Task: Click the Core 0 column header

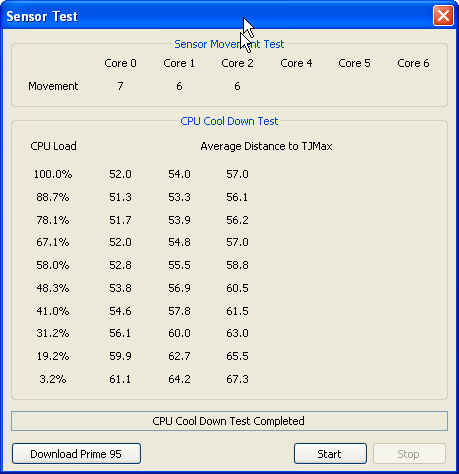Action: point(120,63)
